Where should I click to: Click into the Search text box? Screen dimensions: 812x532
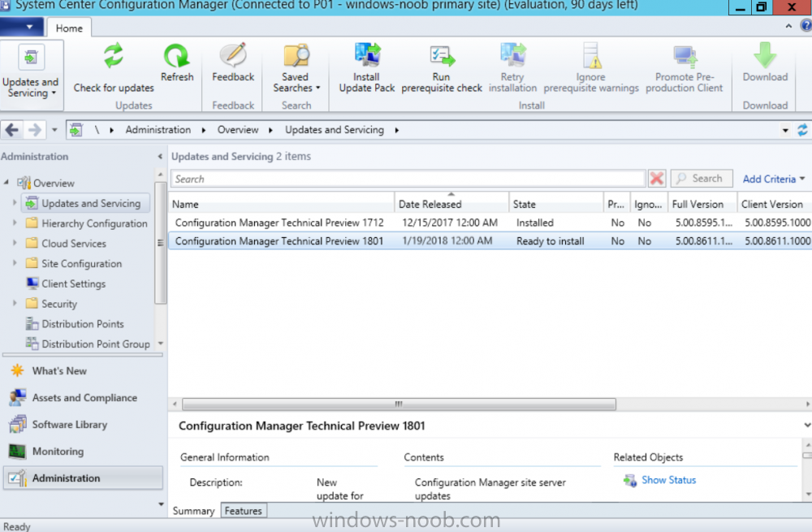tap(408, 179)
